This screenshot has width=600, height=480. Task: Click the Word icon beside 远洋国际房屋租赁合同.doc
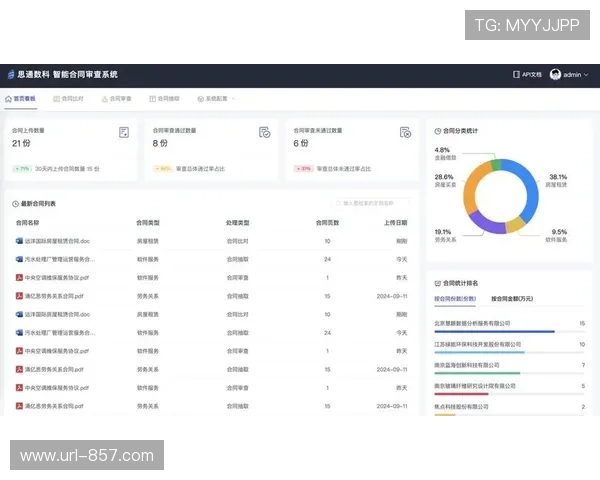(x=19, y=241)
